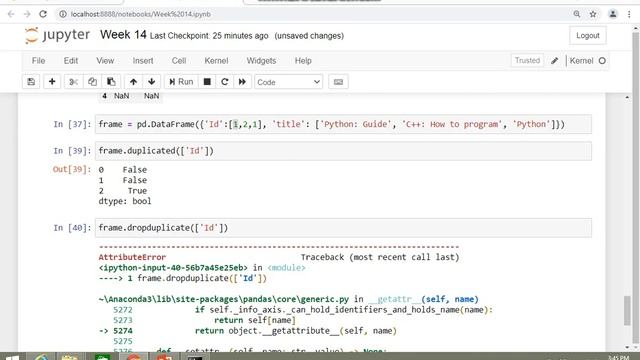Click cell In [39] frame.duplicated code
Viewport: 640px width, 360px height.
pos(343,151)
